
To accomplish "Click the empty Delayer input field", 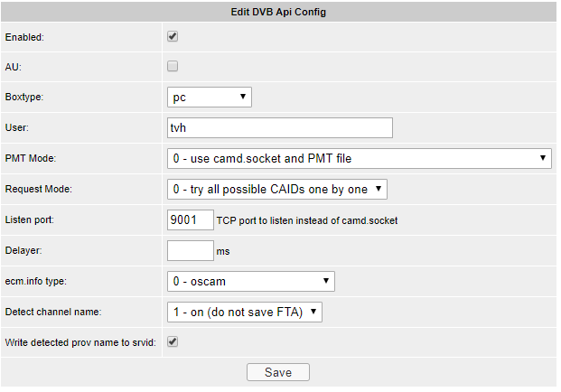I will 191,251.
